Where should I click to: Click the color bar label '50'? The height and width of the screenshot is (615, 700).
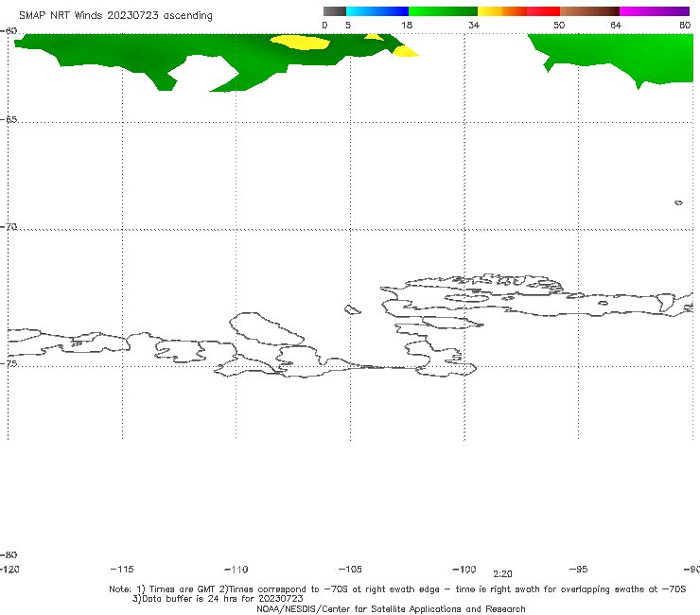click(559, 25)
